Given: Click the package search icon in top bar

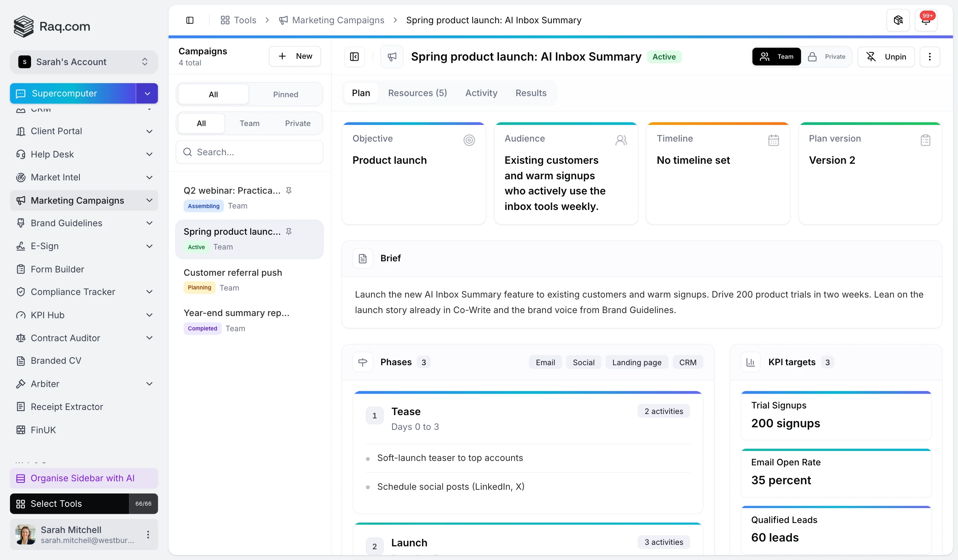Looking at the screenshot, I should (x=898, y=20).
